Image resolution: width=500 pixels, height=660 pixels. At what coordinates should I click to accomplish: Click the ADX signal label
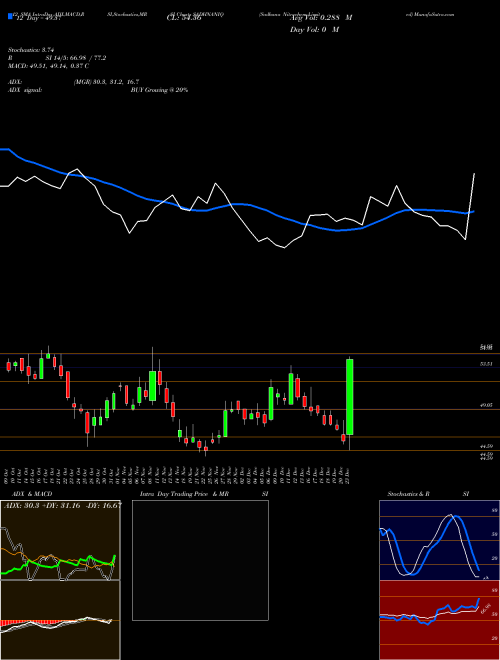click(x=24, y=90)
